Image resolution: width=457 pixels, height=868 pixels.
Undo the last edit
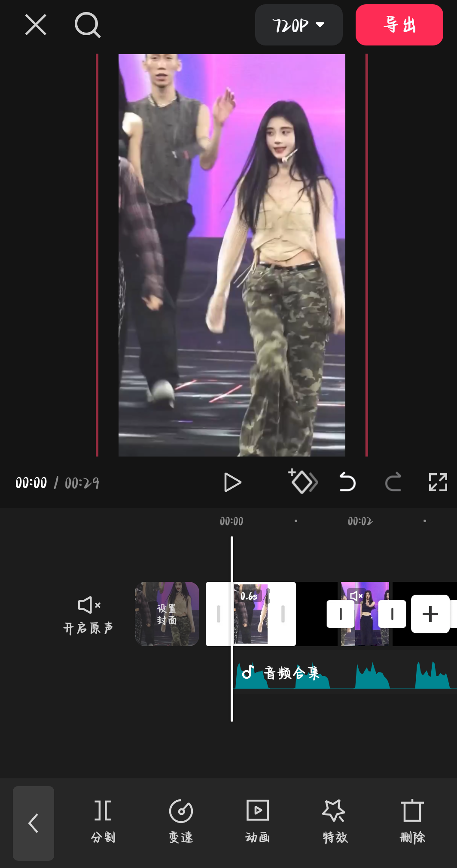[x=347, y=482]
